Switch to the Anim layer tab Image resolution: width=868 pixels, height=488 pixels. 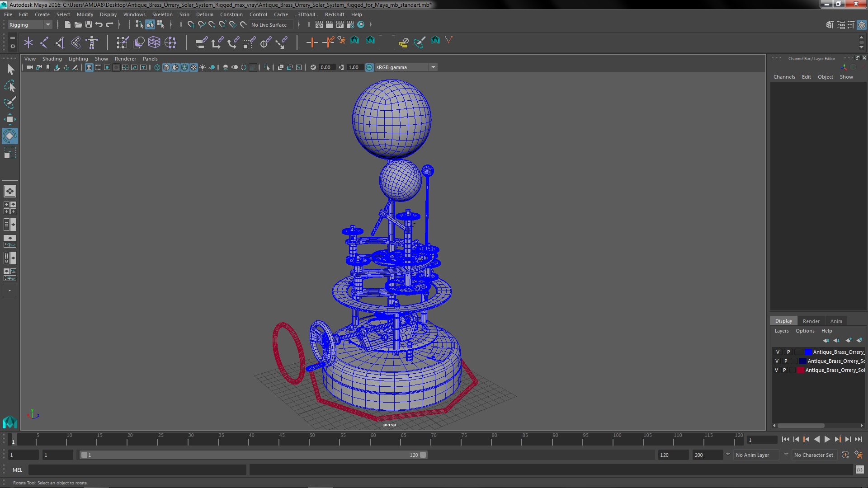pyautogui.click(x=836, y=321)
